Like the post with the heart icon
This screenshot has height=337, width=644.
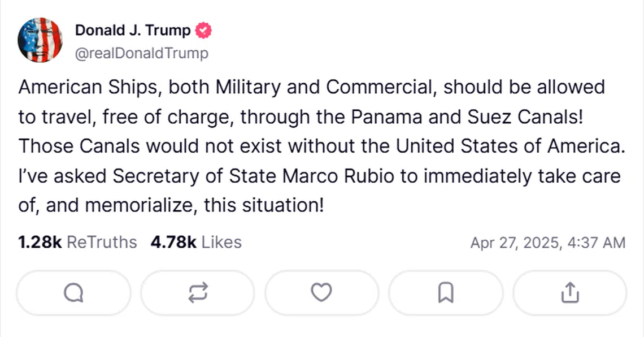(321, 292)
